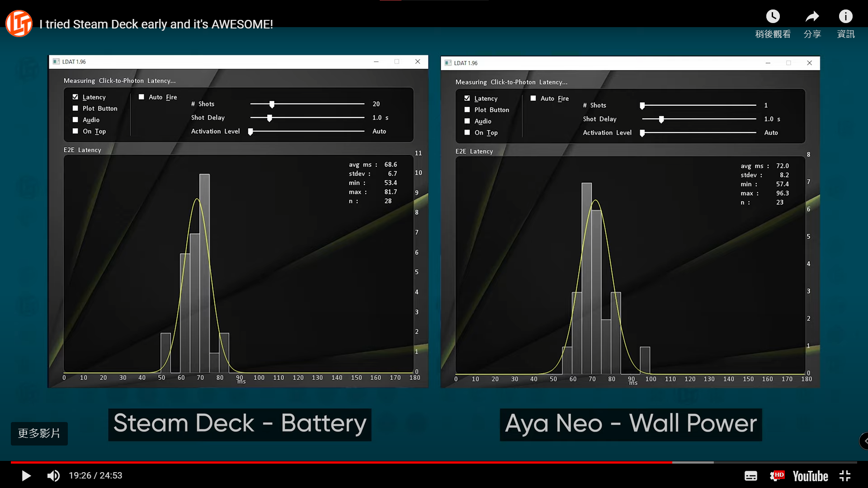Click # Shots slider handle in left window

[x=272, y=104]
